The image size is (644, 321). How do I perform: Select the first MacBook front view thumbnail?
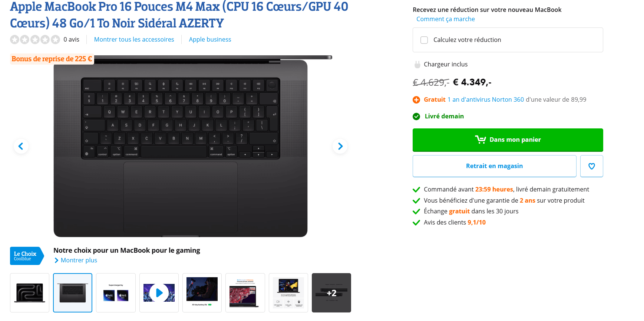pyautogui.click(x=30, y=293)
